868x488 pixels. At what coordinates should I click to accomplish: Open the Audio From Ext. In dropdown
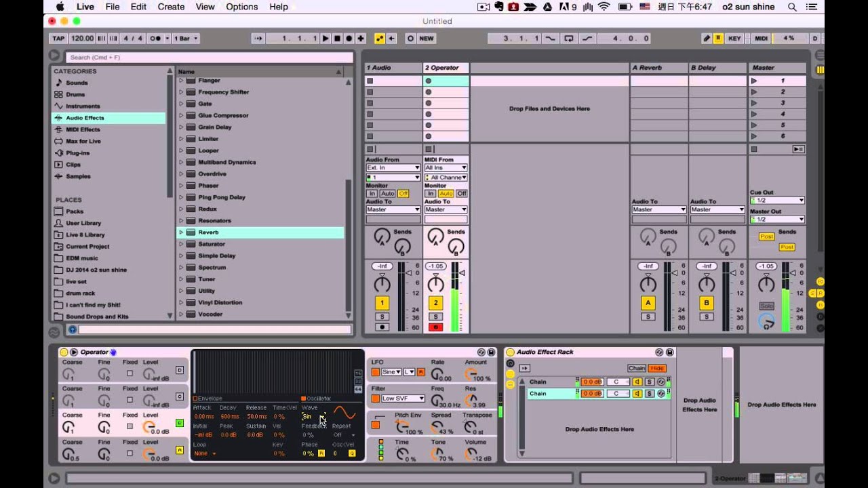tap(393, 167)
